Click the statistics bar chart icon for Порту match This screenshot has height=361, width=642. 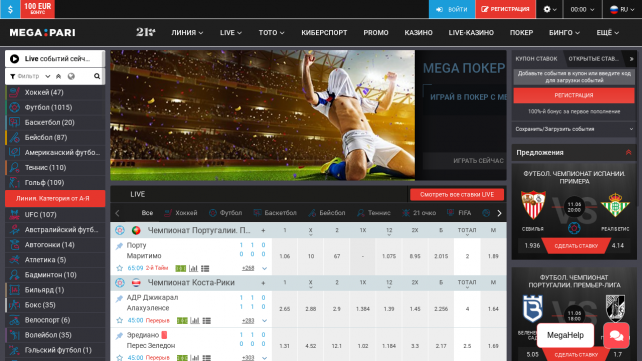tap(193, 268)
